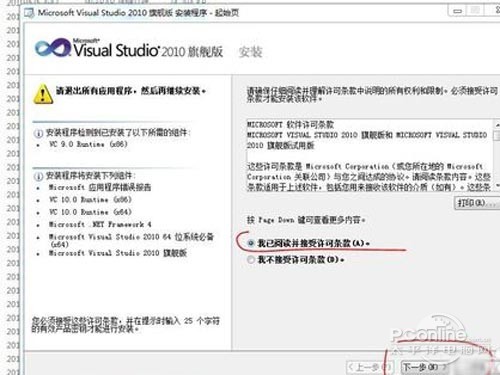Select the accept license terms radio button

[x=251, y=243]
